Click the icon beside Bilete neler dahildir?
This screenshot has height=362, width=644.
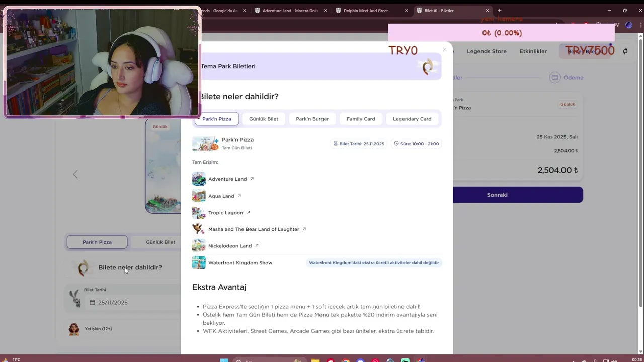84,267
